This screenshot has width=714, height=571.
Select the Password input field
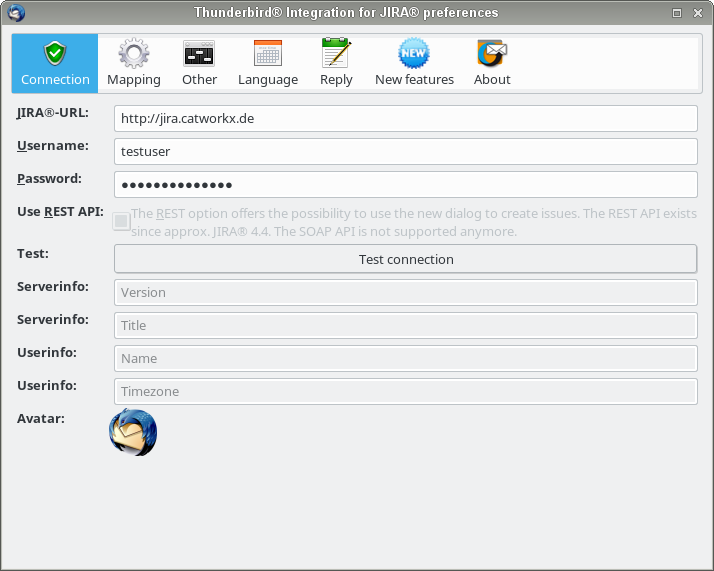coord(405,185)
